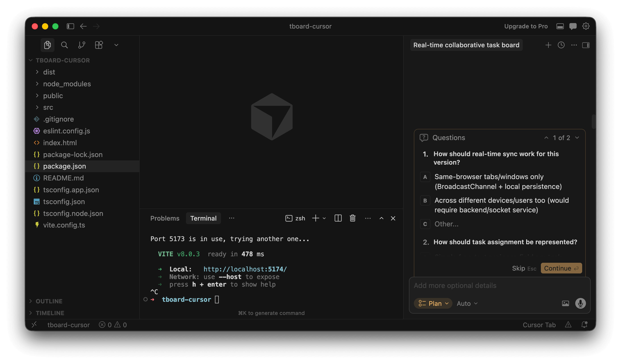This screenshot has width=621, height=364.
Task: Go back with the left arrow
Action: click(83, 26)
